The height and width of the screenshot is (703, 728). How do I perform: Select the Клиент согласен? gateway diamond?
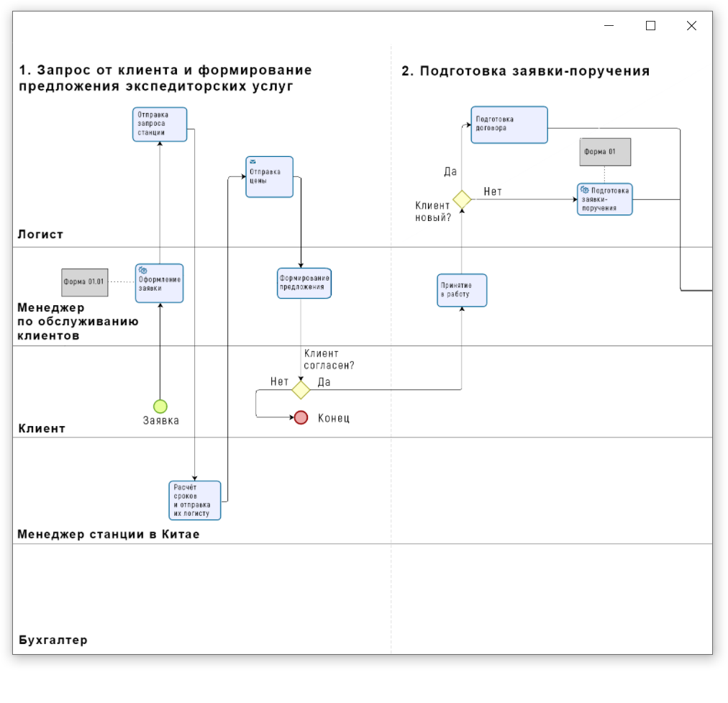pos(301,389)
